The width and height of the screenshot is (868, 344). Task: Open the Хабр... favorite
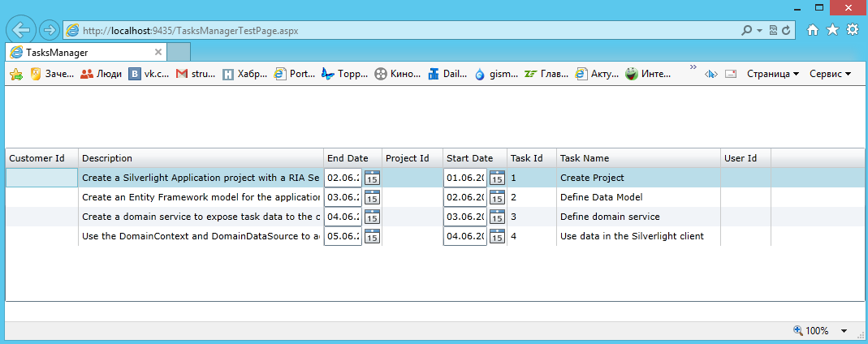pos(244,74)
